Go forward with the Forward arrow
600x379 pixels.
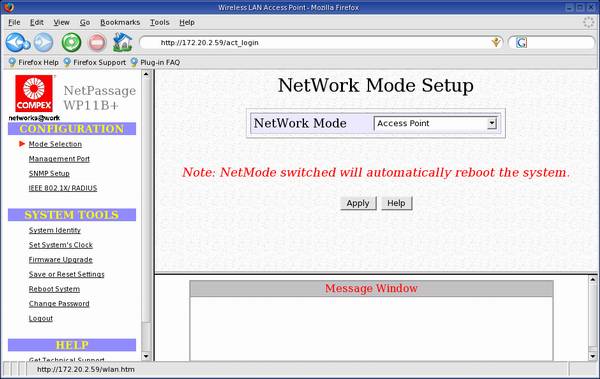(x=43, y=42)
